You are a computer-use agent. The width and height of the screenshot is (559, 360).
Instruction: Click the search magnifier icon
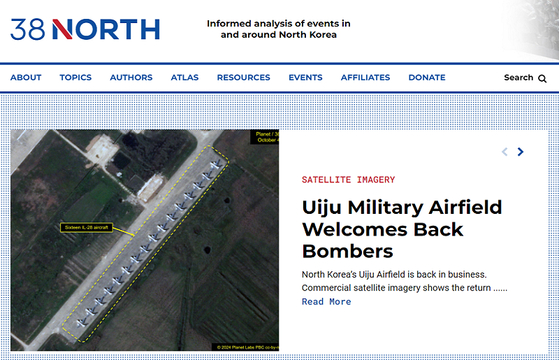tap(542, 78)
